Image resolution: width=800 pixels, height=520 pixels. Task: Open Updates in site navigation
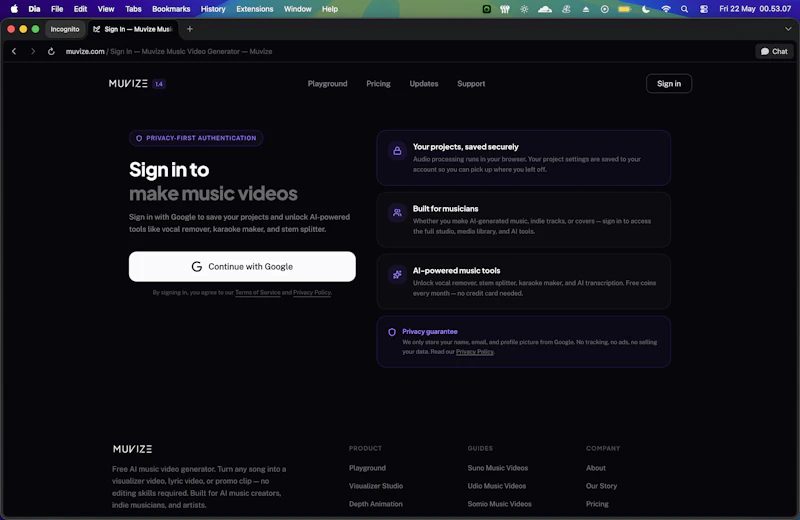click(423, 83)
